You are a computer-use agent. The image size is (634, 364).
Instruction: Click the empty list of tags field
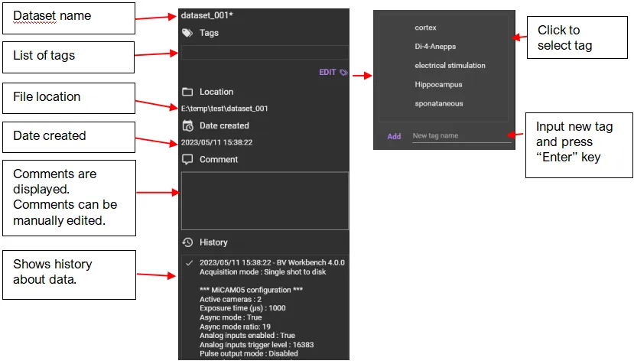[x=265, y=53]
